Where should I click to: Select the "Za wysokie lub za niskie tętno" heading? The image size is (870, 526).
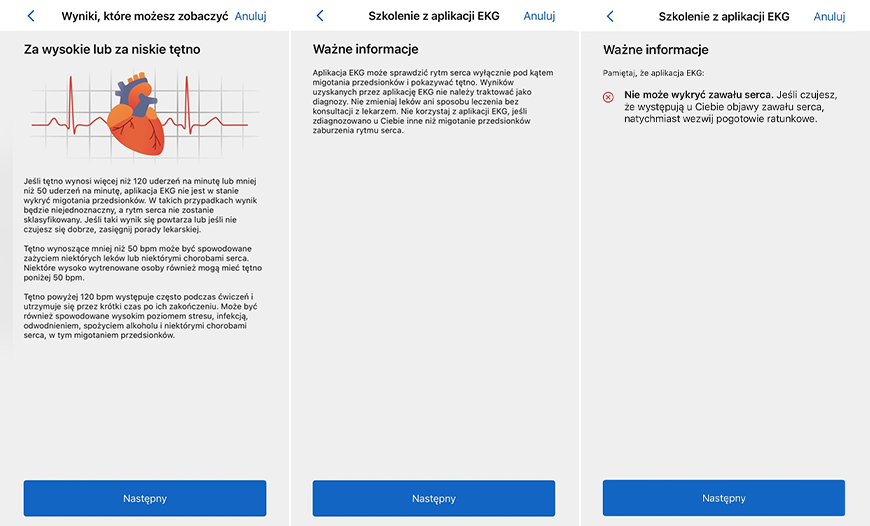(x=112, y=49)
